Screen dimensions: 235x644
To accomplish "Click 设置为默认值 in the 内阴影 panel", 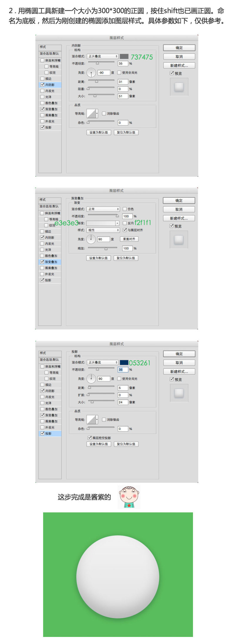I will (99, 132).
